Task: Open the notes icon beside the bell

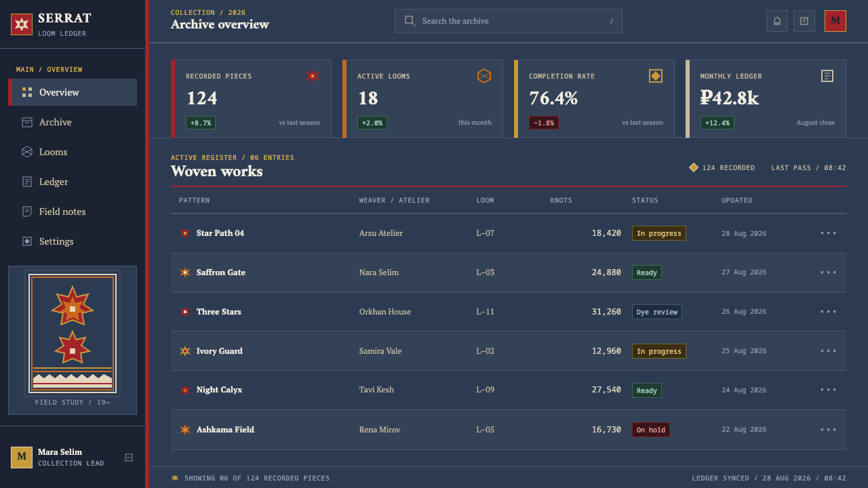Action: click(804, 21)
